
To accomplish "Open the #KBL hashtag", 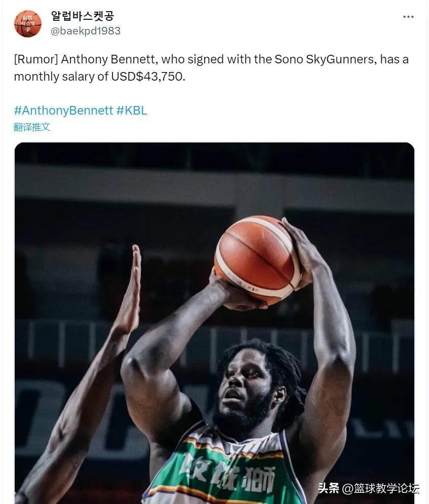I will click(132, 110).
